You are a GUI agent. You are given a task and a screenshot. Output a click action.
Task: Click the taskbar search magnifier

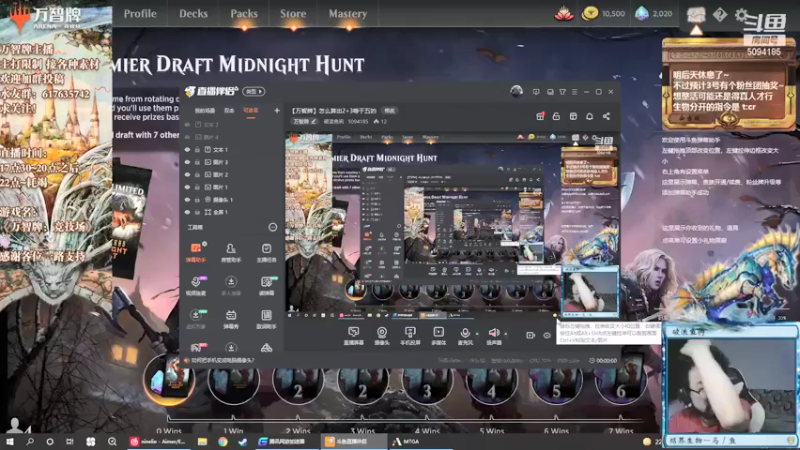[30, 441]
